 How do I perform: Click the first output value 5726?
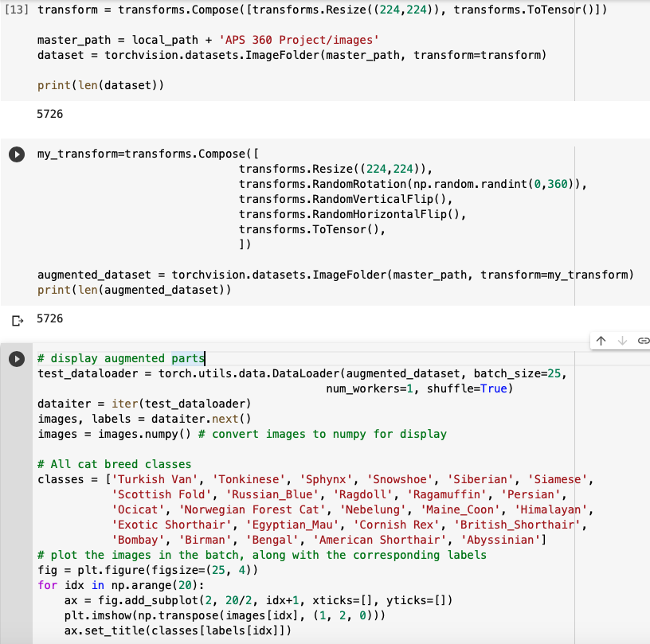point(49,114)
